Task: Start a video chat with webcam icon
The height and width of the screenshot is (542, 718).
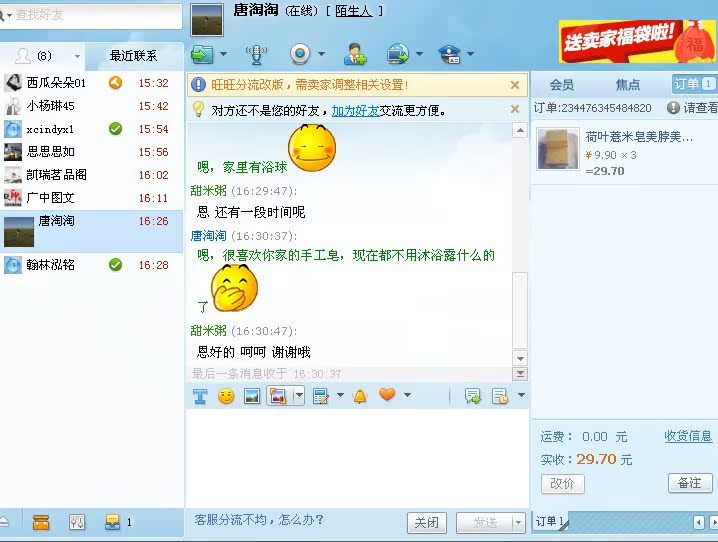Action: [300, 54]
